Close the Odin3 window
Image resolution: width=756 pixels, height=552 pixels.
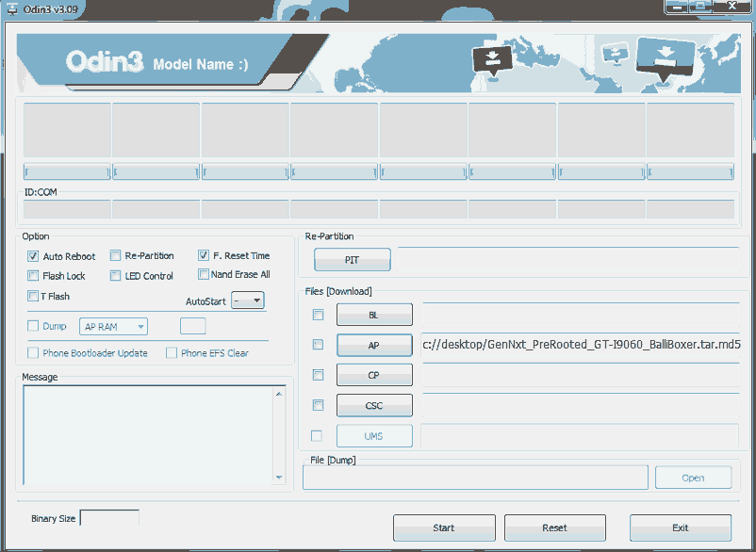(732, 7)
